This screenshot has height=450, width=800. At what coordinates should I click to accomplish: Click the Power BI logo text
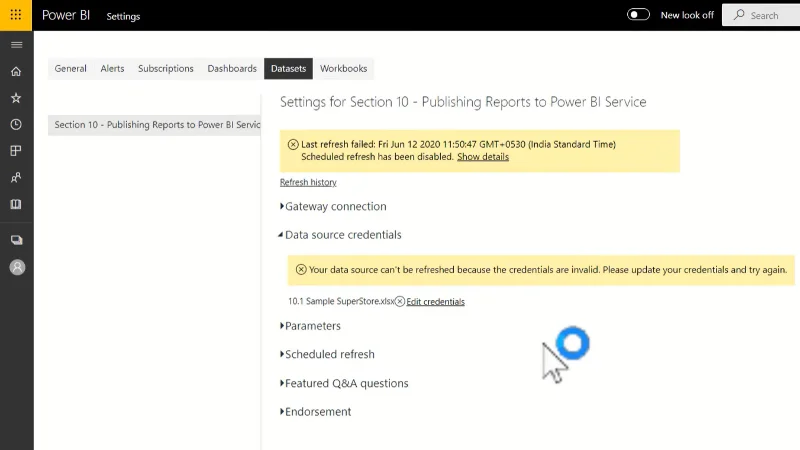tap(66, 15)
